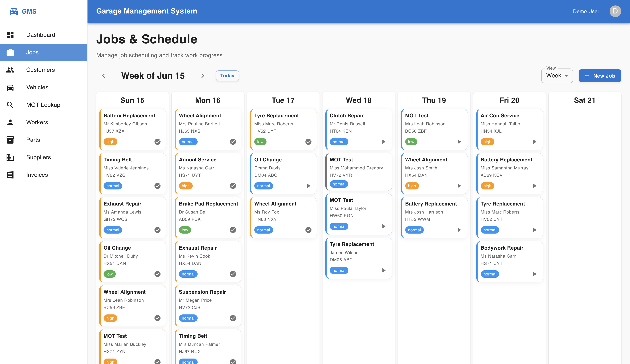Image resolution: width=630 pixels, height=364 pixels.
Task: Select Jobs in the sidebar navigation
Action: [32, 52]
